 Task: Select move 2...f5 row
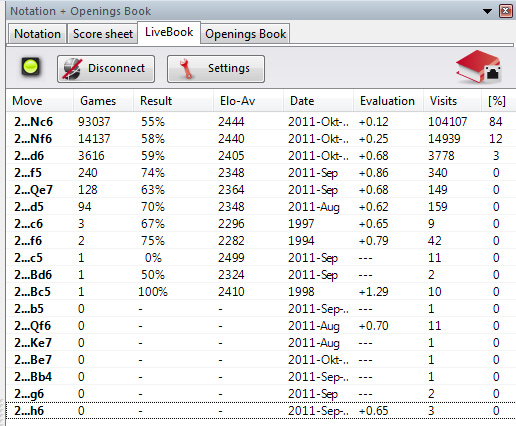261,173
